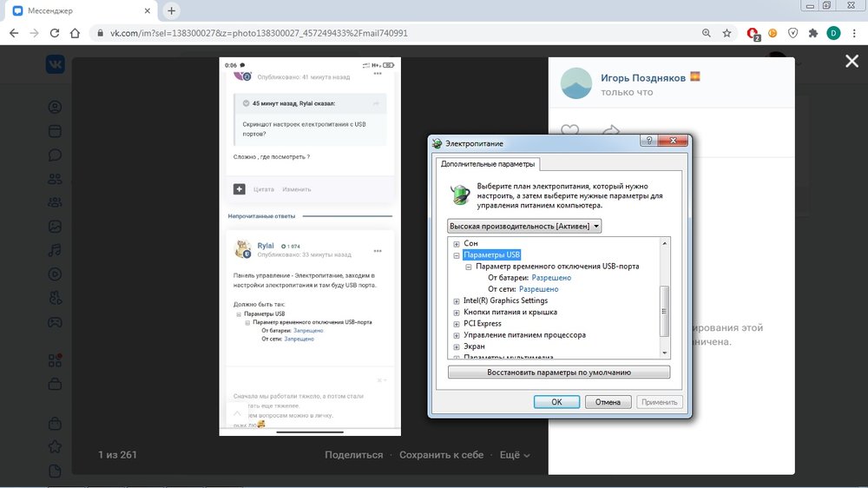868x488 pixels.
Task: Expand the 'PCI Express' tree node
Action: coord(457,323)
